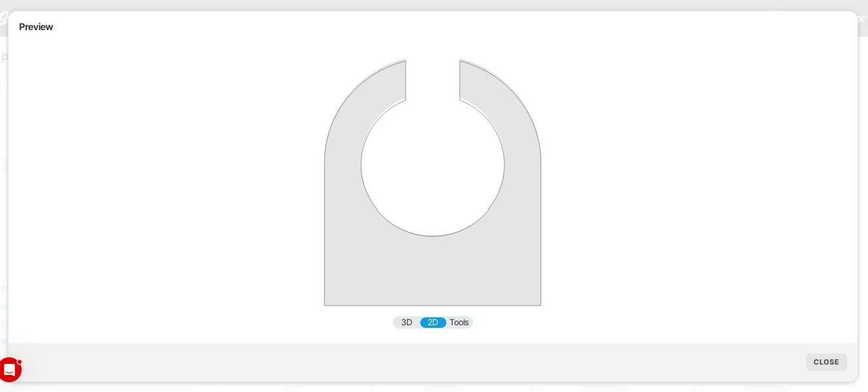This screenshot has height=392, width=868.
Task: Select the 2D view mode
Action: (x=433, y=323)
